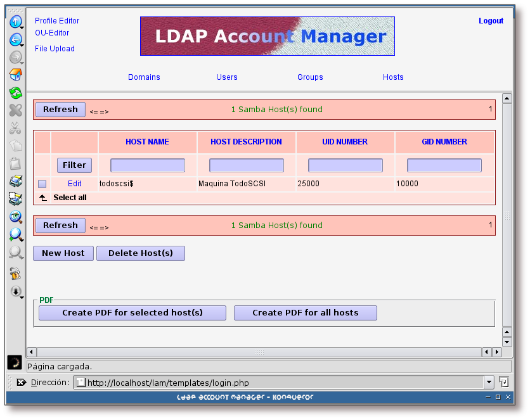Click the clear address bar icon

click(x=21, y=383)
